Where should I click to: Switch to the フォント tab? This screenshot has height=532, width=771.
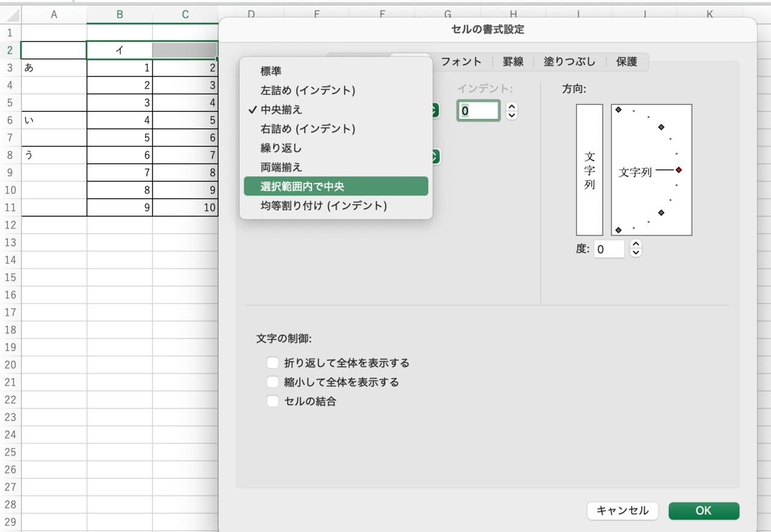click(461, 61)
